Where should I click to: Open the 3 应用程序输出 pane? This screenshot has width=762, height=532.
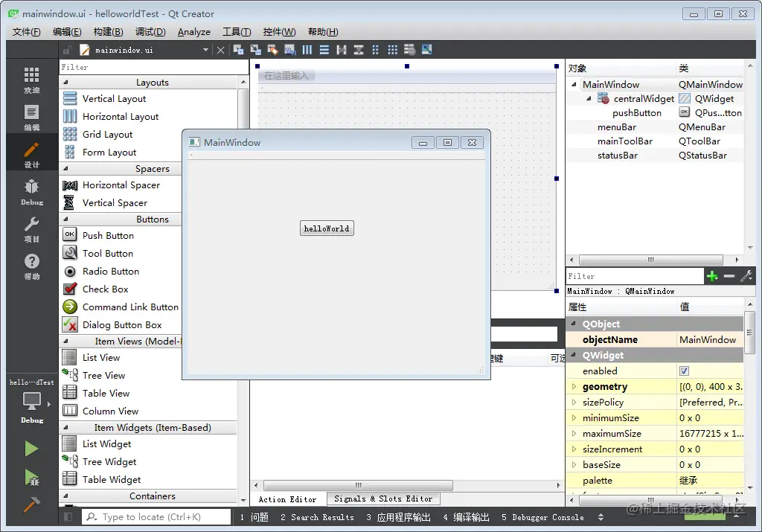(398, 517)
